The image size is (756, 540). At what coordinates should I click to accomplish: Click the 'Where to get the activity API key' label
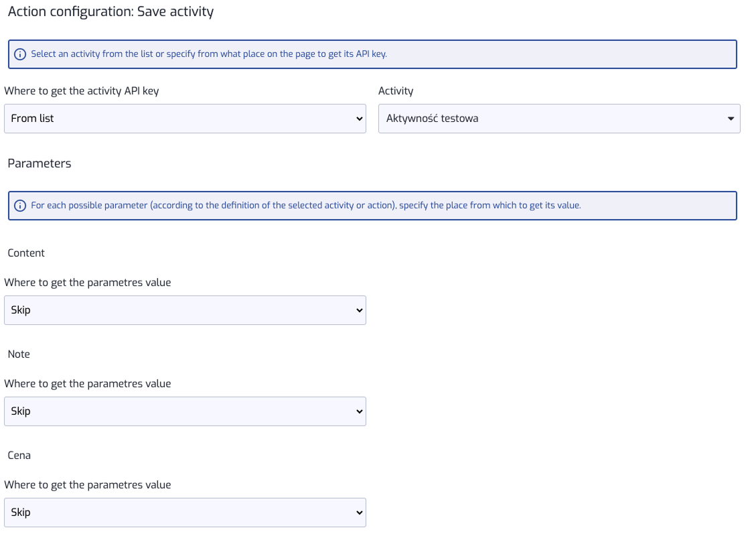[x=82, y=91]
